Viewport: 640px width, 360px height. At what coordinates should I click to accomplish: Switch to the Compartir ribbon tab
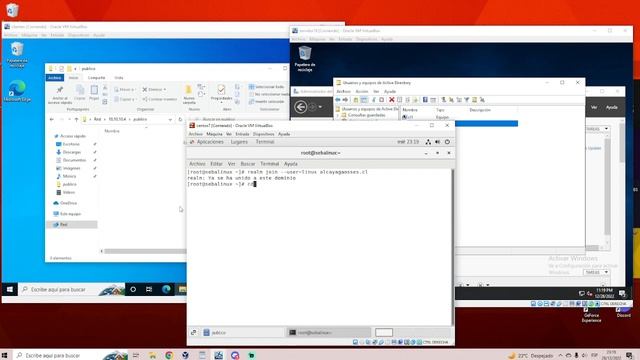pos(97,78)
